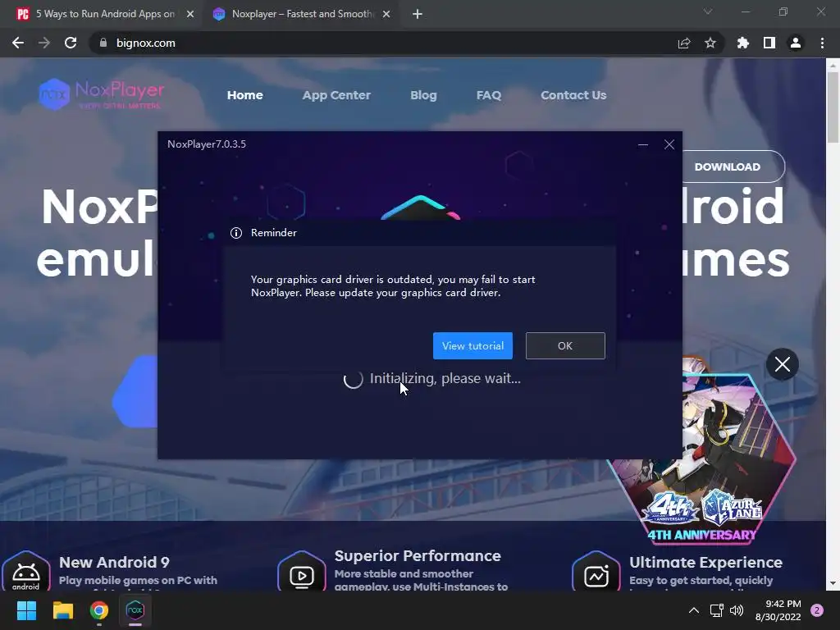
Task: Open the View tutorial button
Action: coord(472,345)
